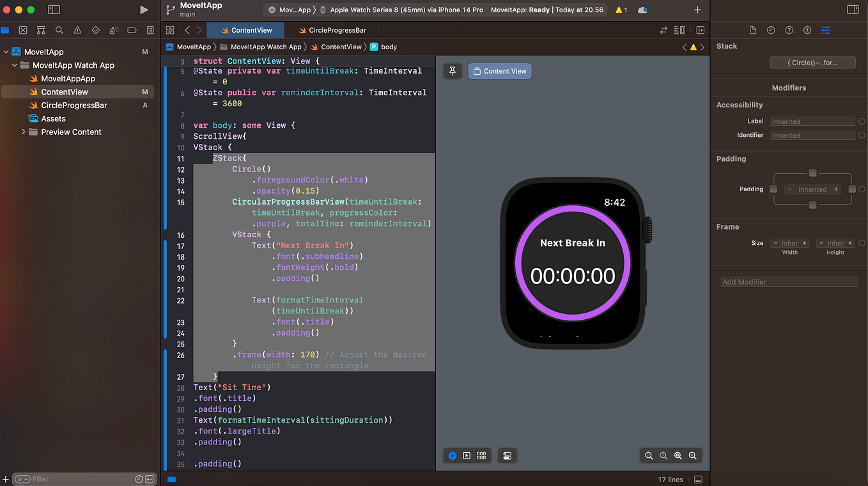Open the Inherited padding dropdown
The image size is (868, 486).
tap(813, 189)
